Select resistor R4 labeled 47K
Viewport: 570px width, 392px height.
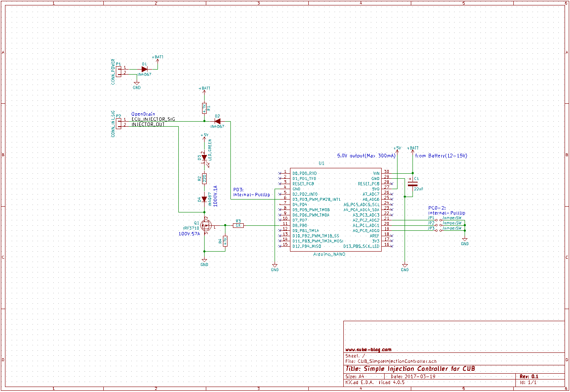(x=225, y=241)
